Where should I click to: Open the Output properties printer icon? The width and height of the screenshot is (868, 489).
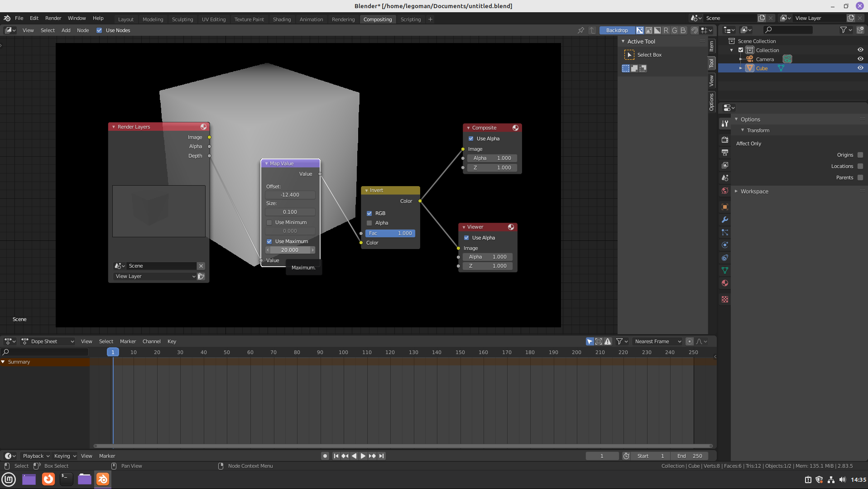click(725, 153)
